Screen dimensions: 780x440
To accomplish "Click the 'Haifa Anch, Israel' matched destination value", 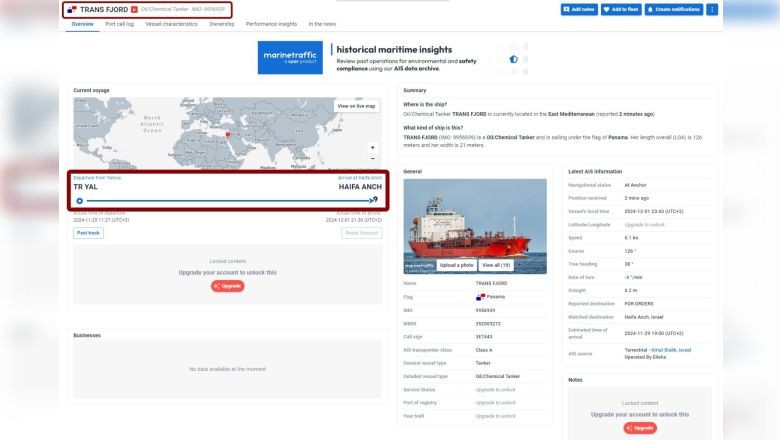I will pos(644,317).
